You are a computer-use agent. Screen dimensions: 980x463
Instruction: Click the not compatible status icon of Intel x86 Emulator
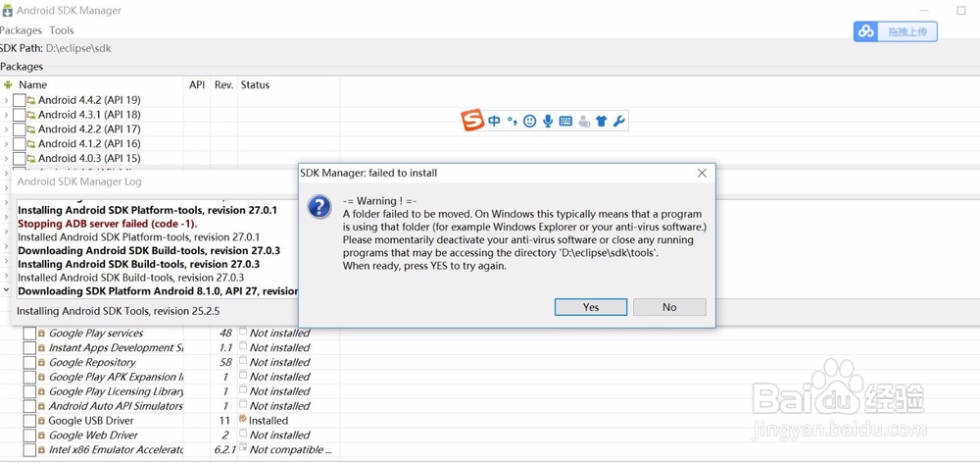pos(243,448)
